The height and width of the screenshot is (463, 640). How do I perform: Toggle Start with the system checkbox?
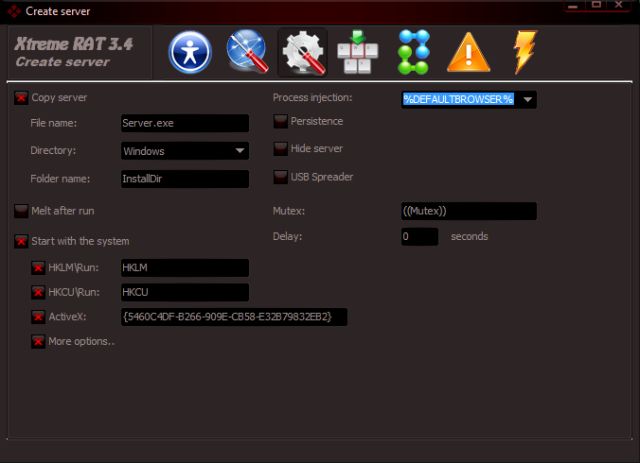click(x=21, y=241)
